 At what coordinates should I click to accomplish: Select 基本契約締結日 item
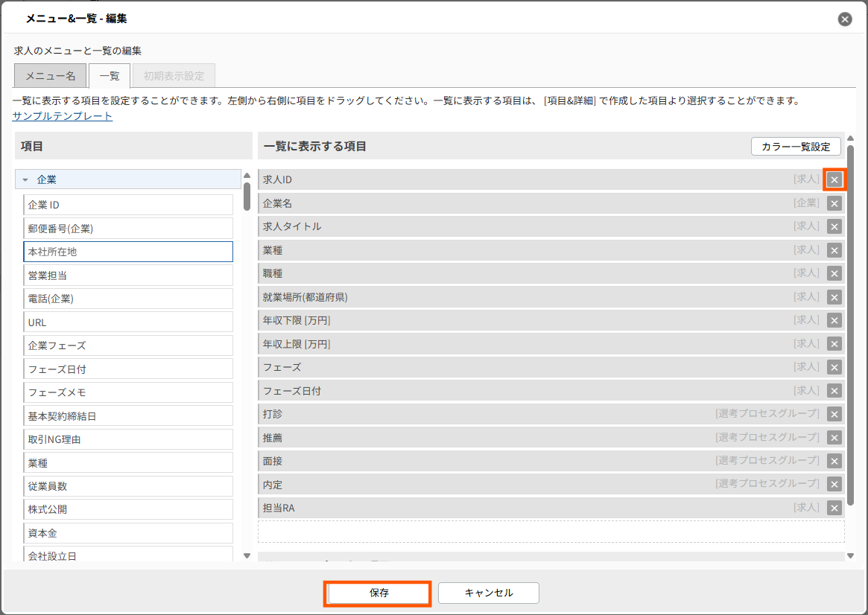(128, 416)
